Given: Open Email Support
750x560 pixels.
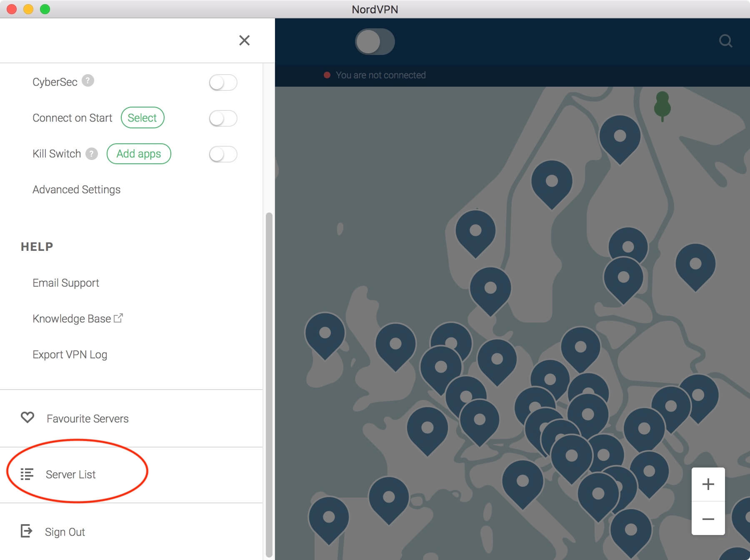Looking at the screenshot, I should pos(66,283).
